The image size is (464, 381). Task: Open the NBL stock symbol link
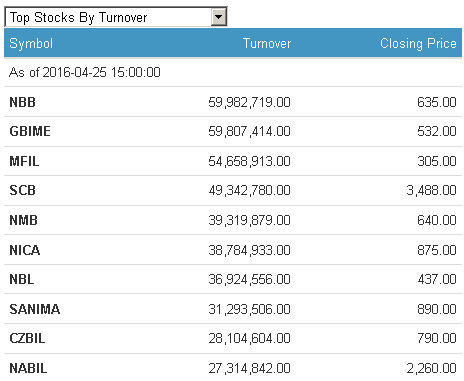coord(22,279)
